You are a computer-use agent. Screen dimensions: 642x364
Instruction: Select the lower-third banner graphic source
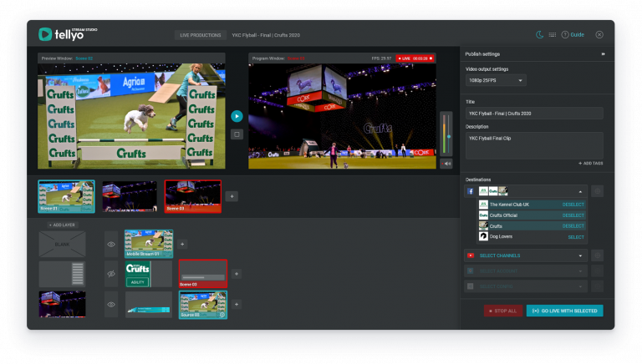tap(149, 304)
